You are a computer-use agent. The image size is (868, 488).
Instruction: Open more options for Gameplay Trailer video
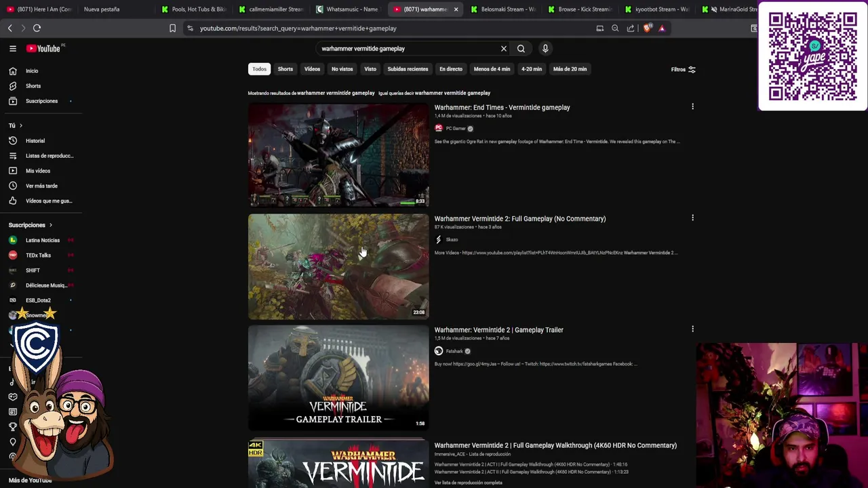coord(692,329)
